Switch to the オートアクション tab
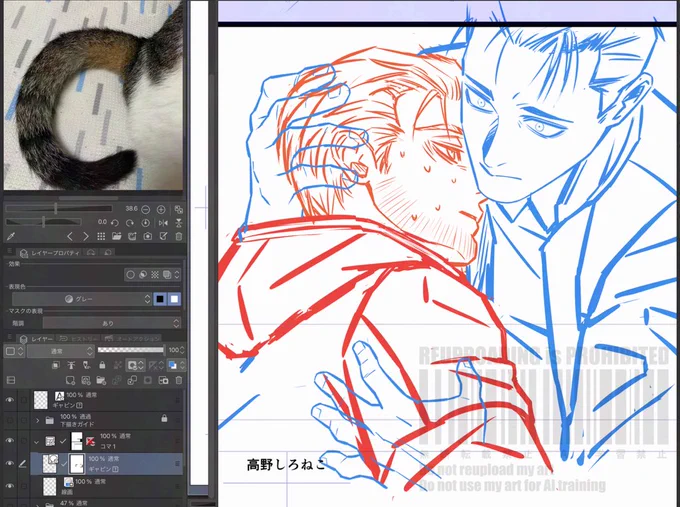Image resolution: width=680 pixels, height=507 pixels. [x=132, y=339]
